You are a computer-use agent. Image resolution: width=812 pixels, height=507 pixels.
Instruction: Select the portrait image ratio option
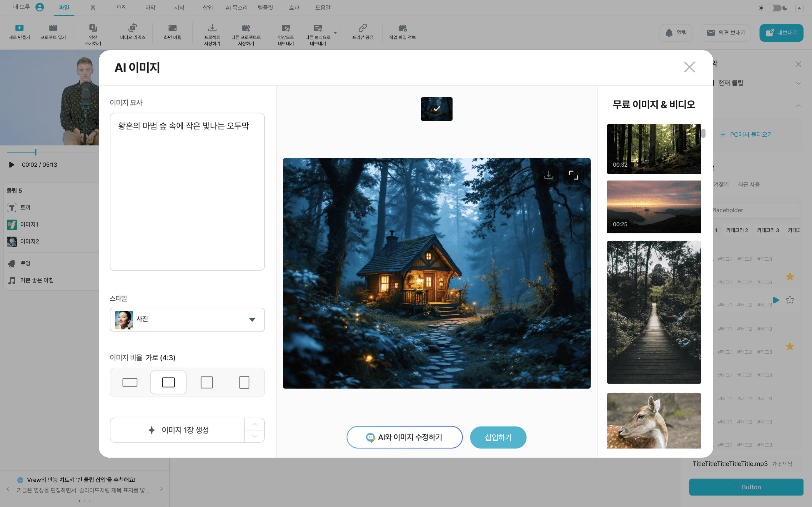point(244,382)
